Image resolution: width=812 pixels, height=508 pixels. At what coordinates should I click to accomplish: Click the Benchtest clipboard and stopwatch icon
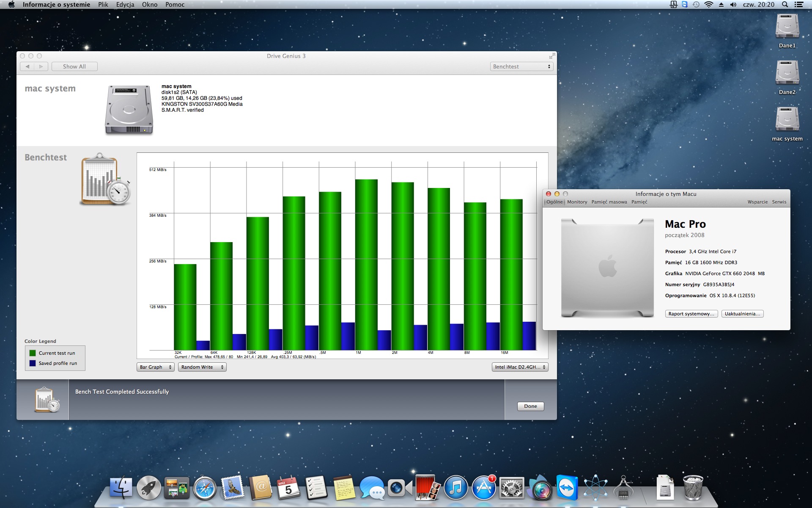(106, 179)
